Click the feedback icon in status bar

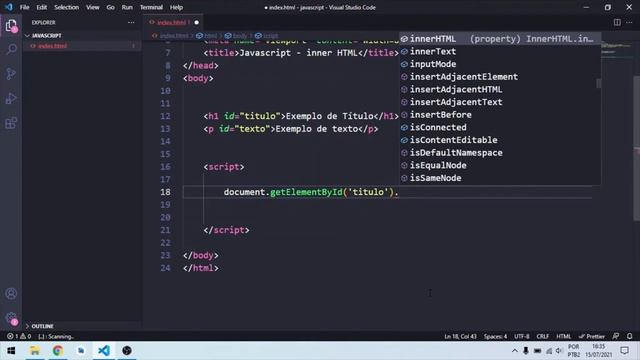click(616, 336)
